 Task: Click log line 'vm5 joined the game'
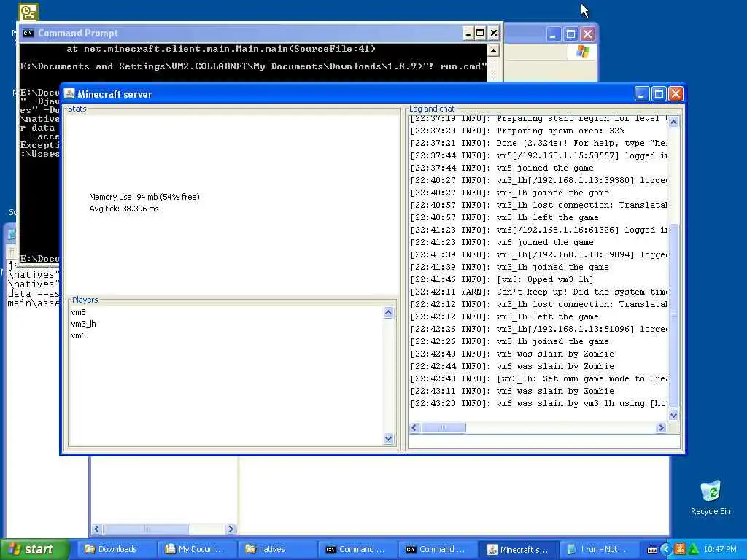coord(502,168)
